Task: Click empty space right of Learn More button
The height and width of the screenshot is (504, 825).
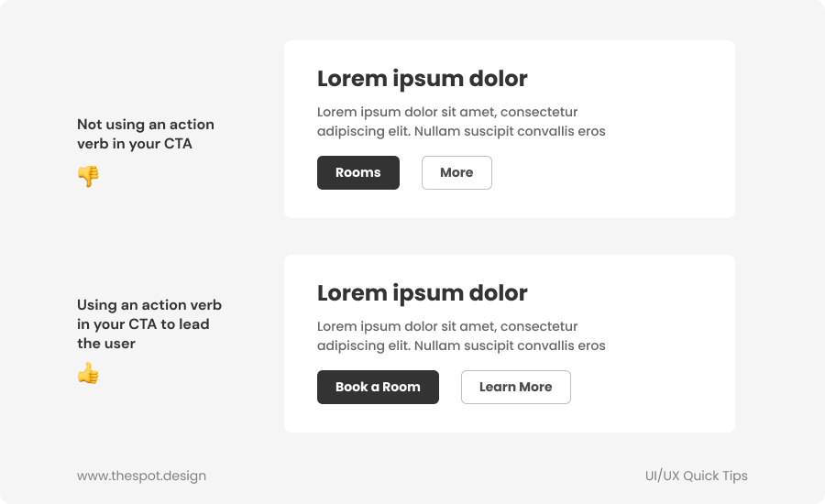Action: (651, 387)
